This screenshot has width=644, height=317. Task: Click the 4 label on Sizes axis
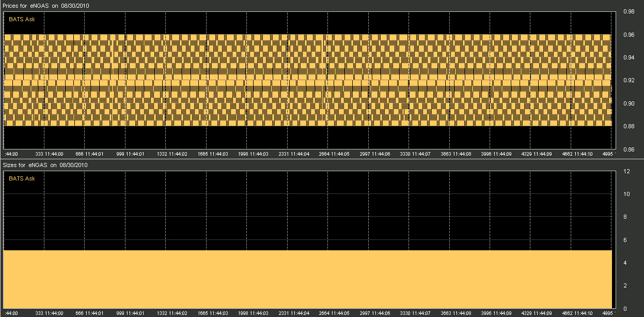point(625,263)
